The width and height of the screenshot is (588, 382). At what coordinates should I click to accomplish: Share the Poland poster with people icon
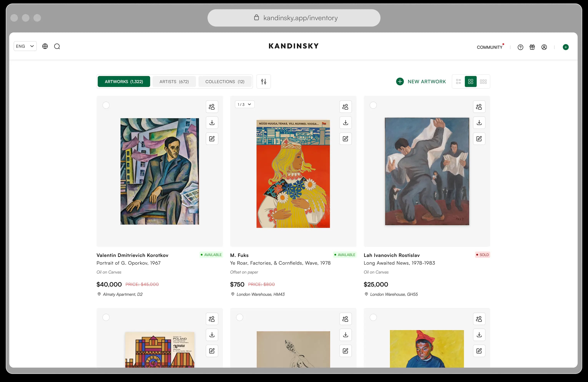point(212,319)
